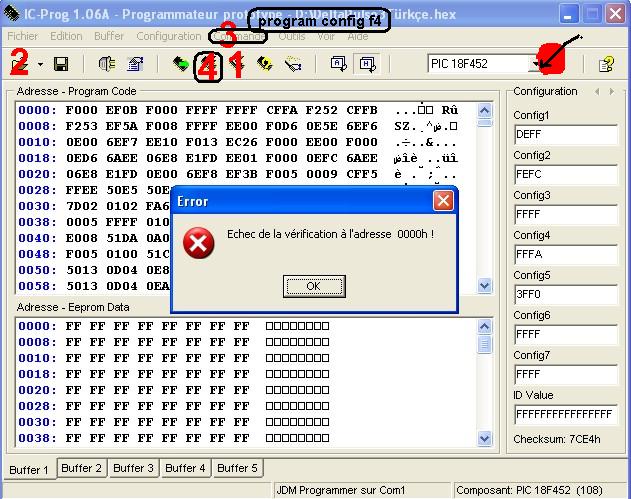631x499 pixels.
Task: Minimize the IC-Prog window
Action: tap(568, 14)
